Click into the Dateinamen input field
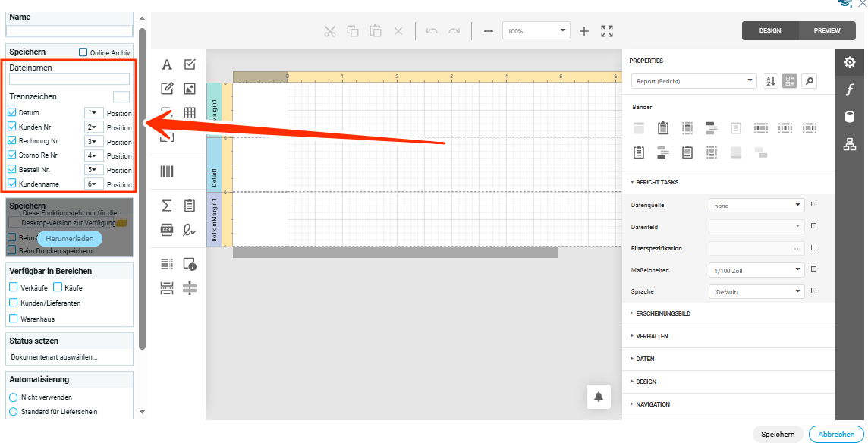The image size is (868, 446). (x=69, y=79)
